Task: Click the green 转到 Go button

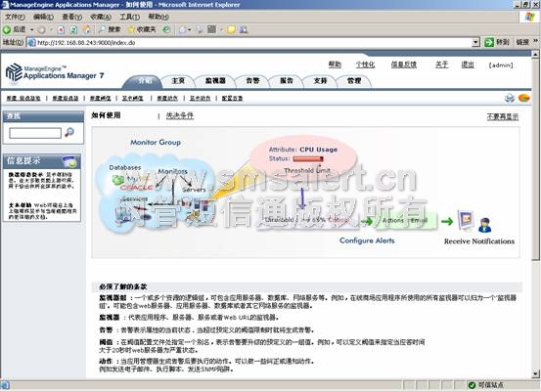Action: tap(497, 42)
